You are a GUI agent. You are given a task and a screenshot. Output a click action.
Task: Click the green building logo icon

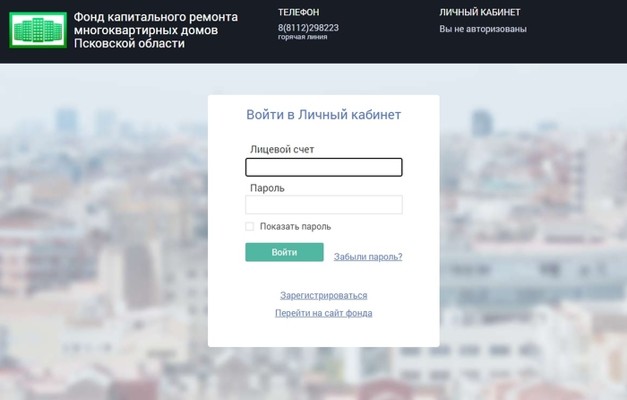tap(37, 30)
